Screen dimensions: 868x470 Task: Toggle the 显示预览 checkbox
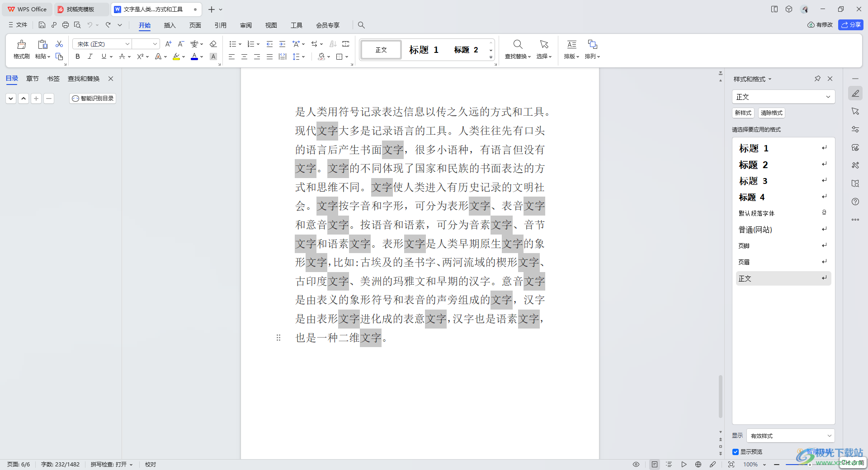736,452
